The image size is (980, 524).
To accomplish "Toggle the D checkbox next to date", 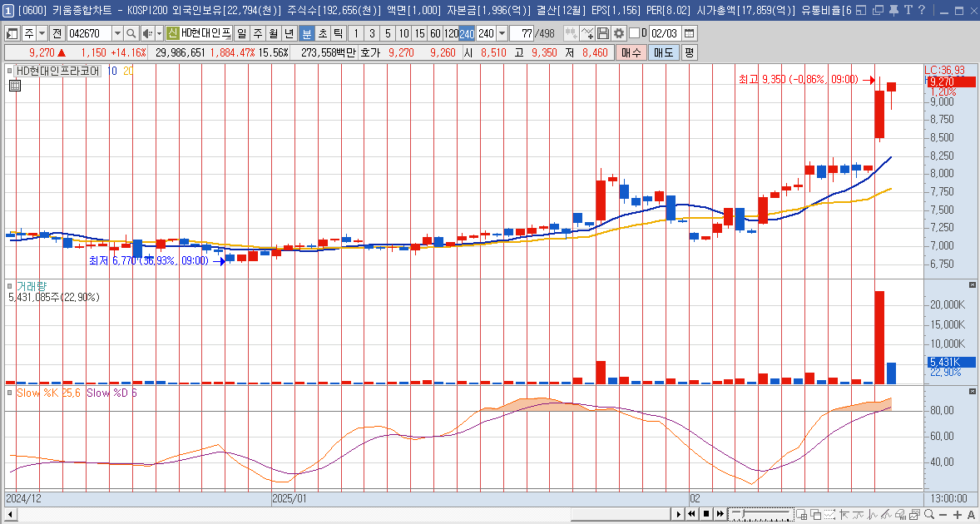I will point(634,33).
